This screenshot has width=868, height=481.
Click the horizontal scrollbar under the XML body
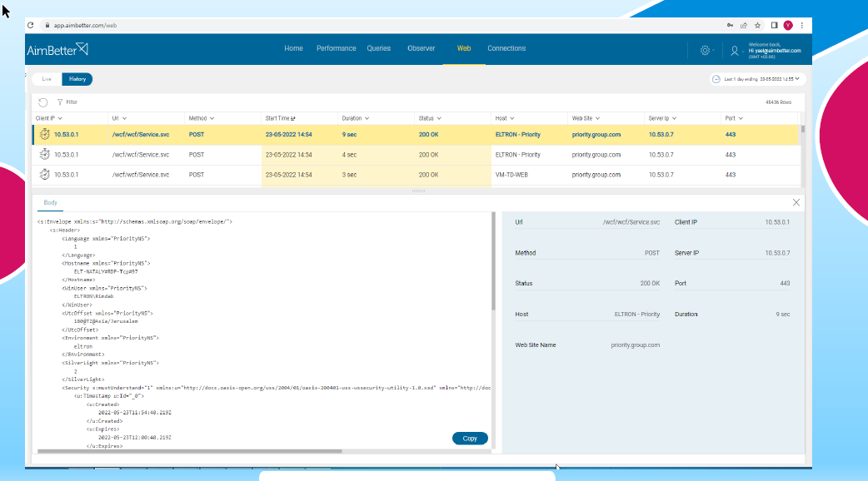click(x=189, y=451)
